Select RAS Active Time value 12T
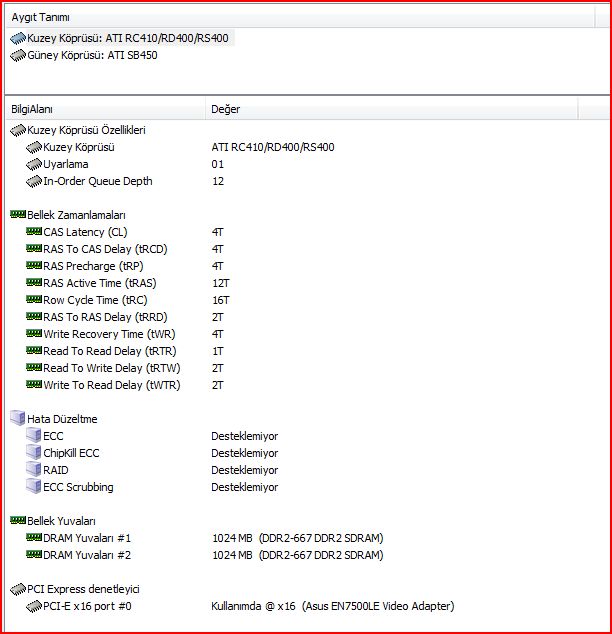 (221, 283)
